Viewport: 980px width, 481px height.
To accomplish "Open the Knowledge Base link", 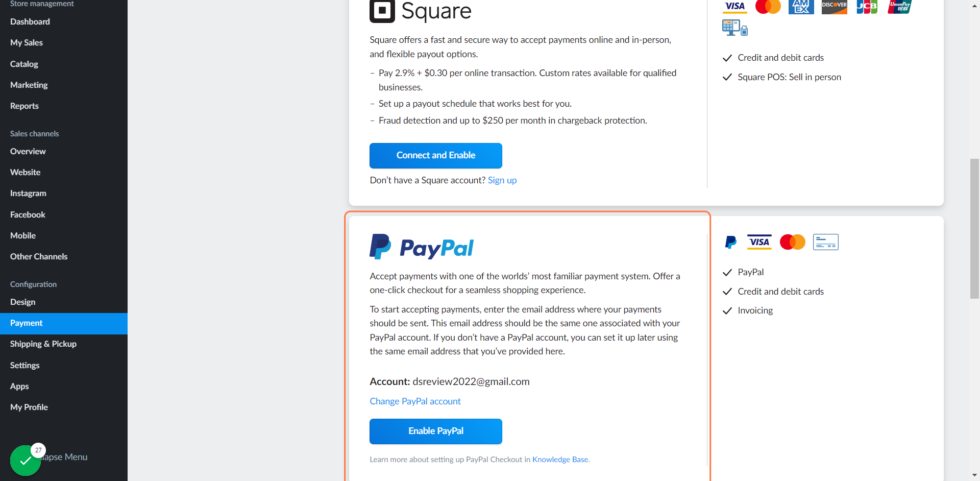I will [560, 460].
